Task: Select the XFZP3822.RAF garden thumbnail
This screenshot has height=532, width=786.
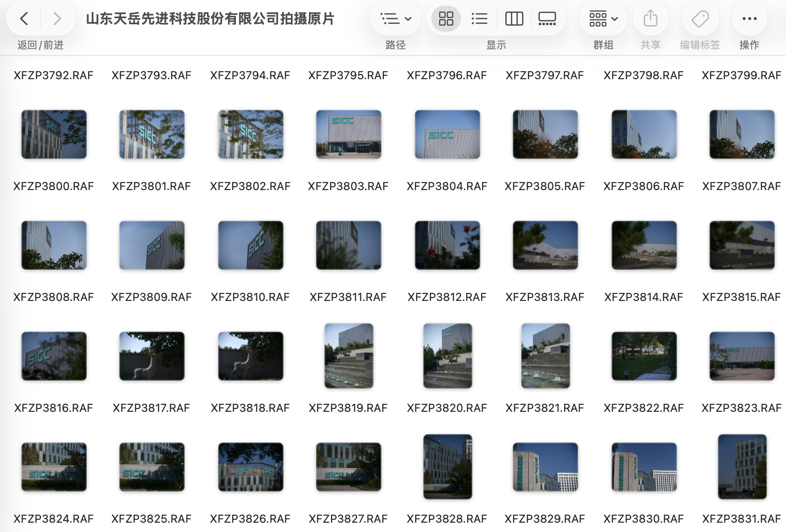Action: pyautogui.click(x=644, y=356)
